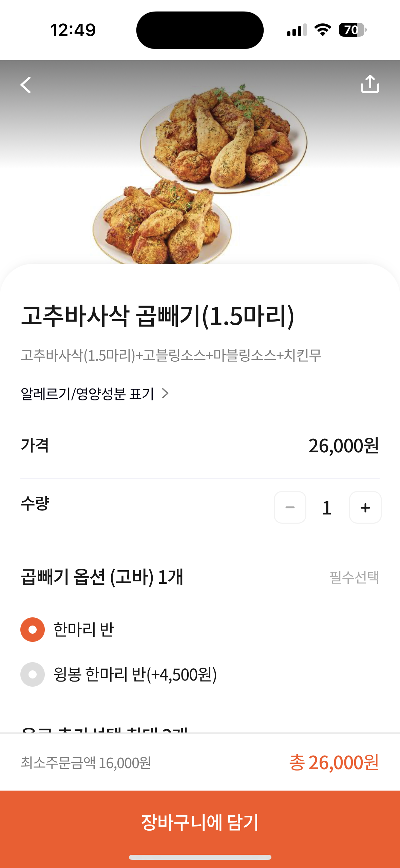This screenshot has height=868, width=400.
Task: Increase quantity with plus button
Action: (365, 507)
